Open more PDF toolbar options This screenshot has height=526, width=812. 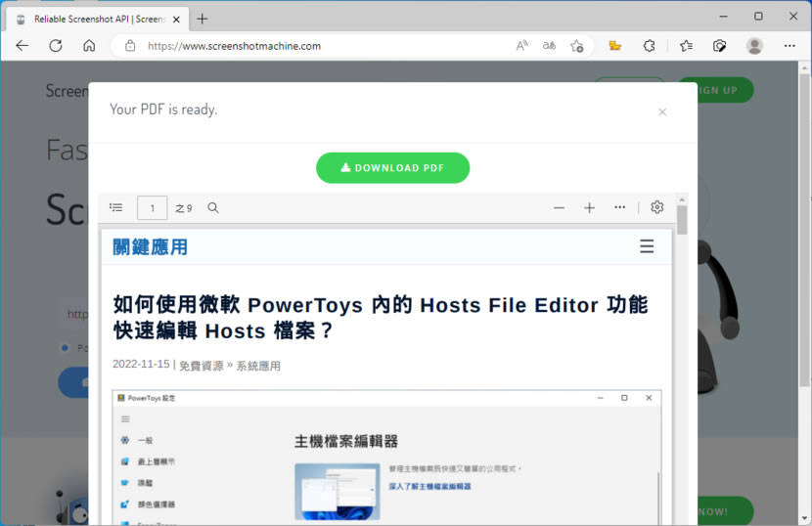(620, 207)
